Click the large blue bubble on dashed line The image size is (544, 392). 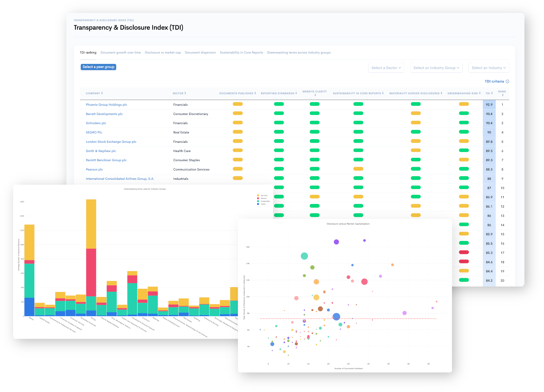[x=336, y=317]
